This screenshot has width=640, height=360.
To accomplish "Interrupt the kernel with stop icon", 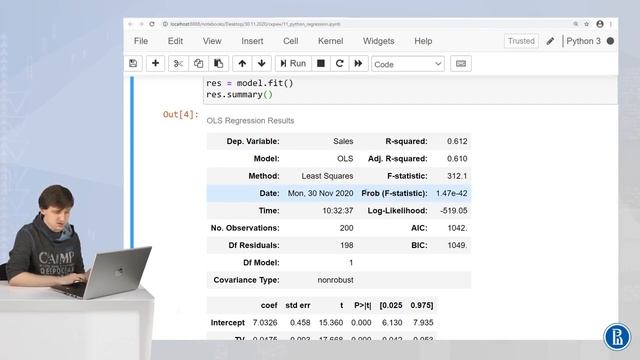I will (x=321, y=64).
